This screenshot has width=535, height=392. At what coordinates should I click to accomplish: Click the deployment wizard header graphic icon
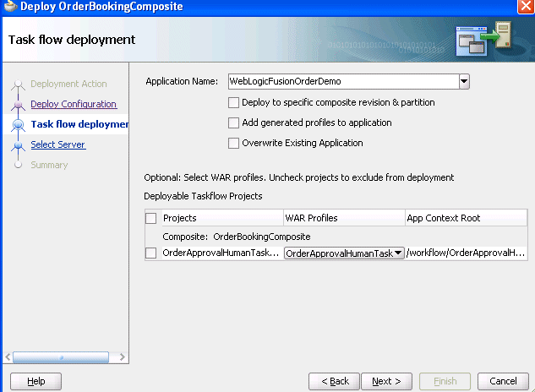[x=483, y=39]
